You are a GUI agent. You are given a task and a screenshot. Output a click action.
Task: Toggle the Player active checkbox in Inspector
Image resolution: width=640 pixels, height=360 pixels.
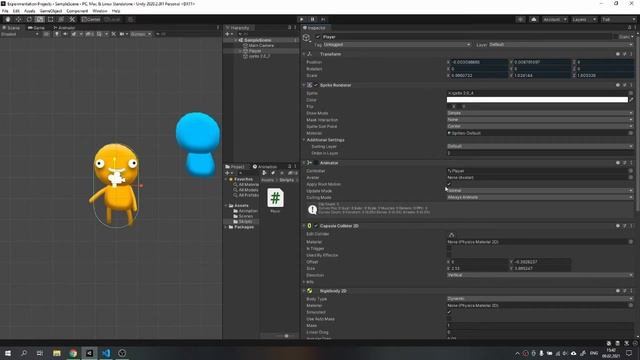(x=318, y=37)
